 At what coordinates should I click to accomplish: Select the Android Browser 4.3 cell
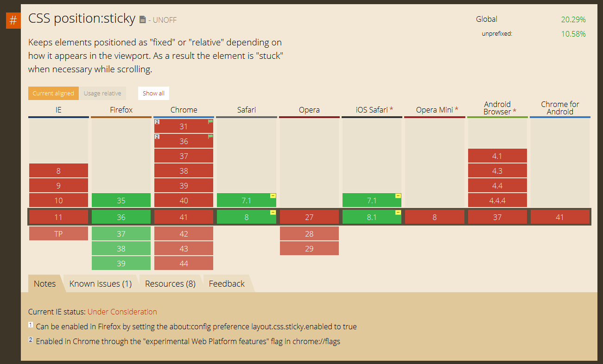point(497,171)
